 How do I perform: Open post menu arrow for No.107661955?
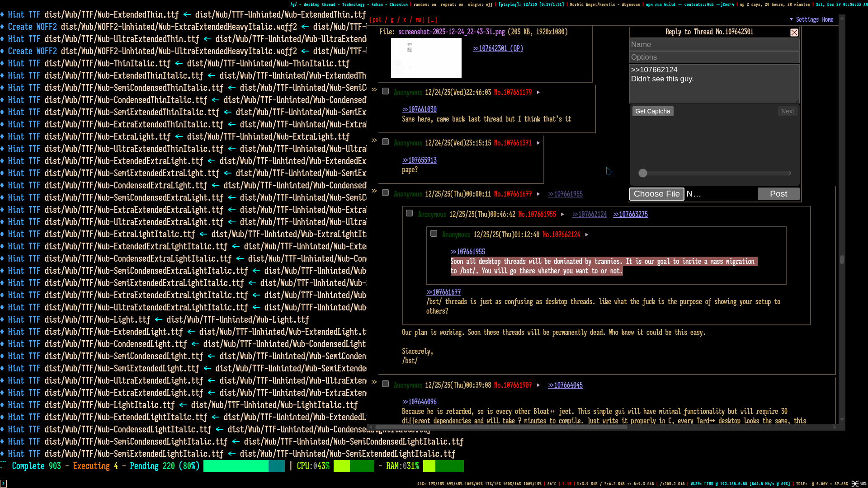click(562, 214)
